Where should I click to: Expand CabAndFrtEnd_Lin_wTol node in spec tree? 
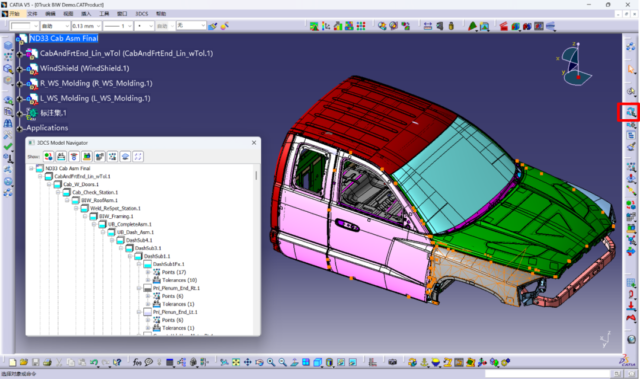pos(19,54)
